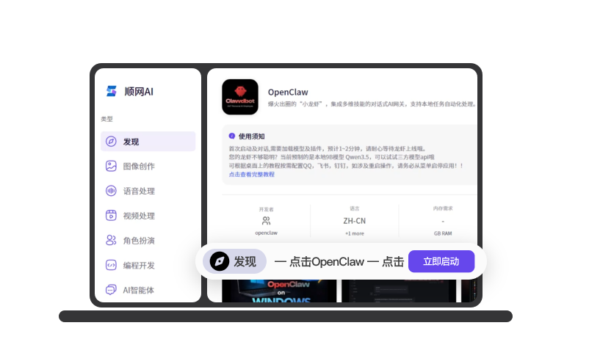Click the 内存需求 label
This screenshot has width=589, height=364.
tap(443, 208)
